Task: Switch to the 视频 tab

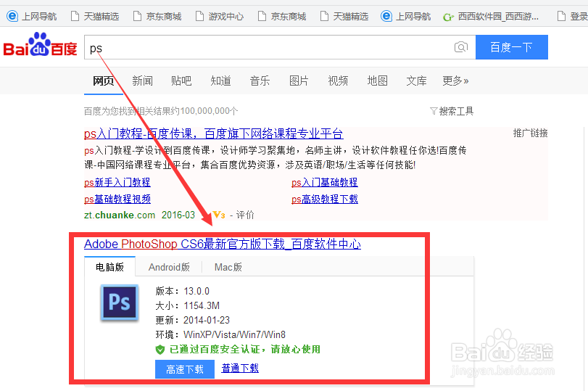Action: coord(338,81)
